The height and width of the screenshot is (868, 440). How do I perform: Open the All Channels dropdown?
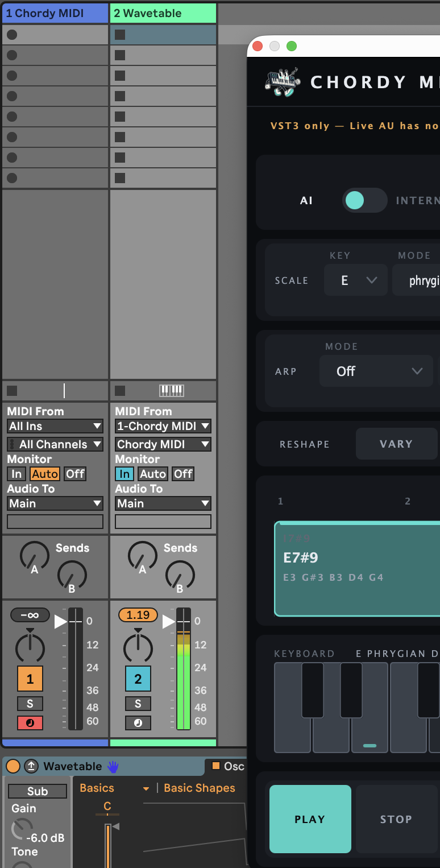tap(55, 444)
